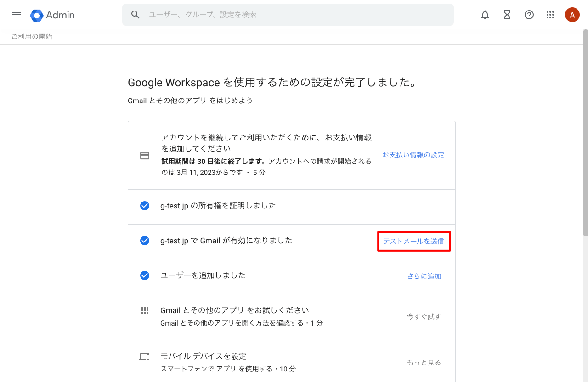
Task: Click the add payment information heading text
Action: [x=266, y=143]
